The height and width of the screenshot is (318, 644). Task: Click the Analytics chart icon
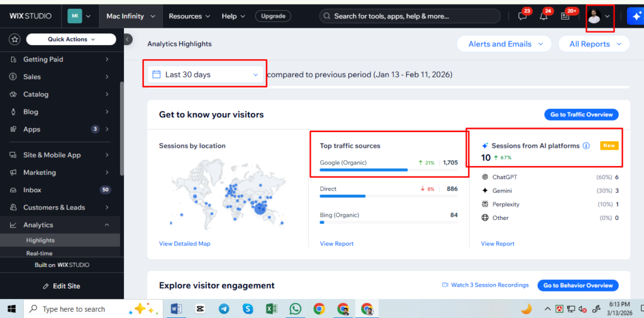[14, 225]
